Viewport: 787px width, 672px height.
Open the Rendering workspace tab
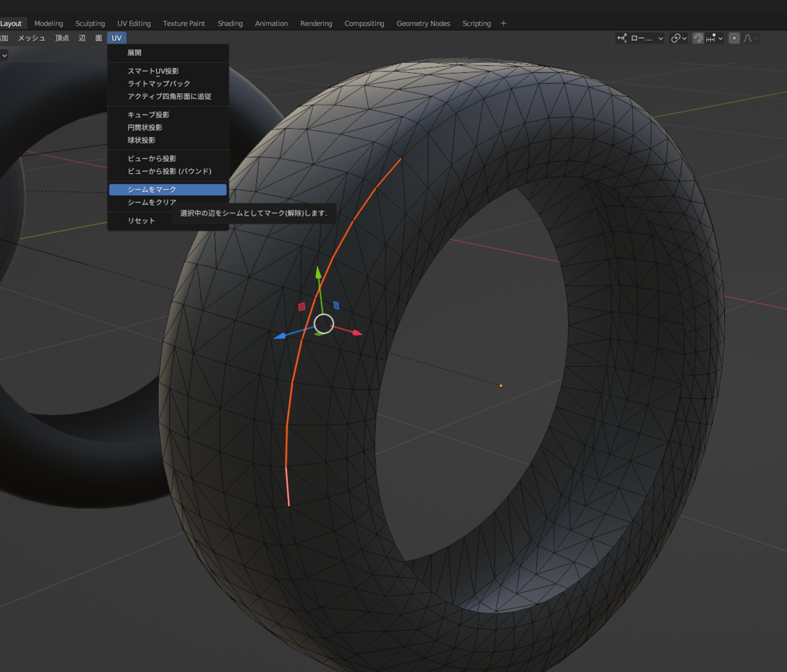(x=316, y=23)
